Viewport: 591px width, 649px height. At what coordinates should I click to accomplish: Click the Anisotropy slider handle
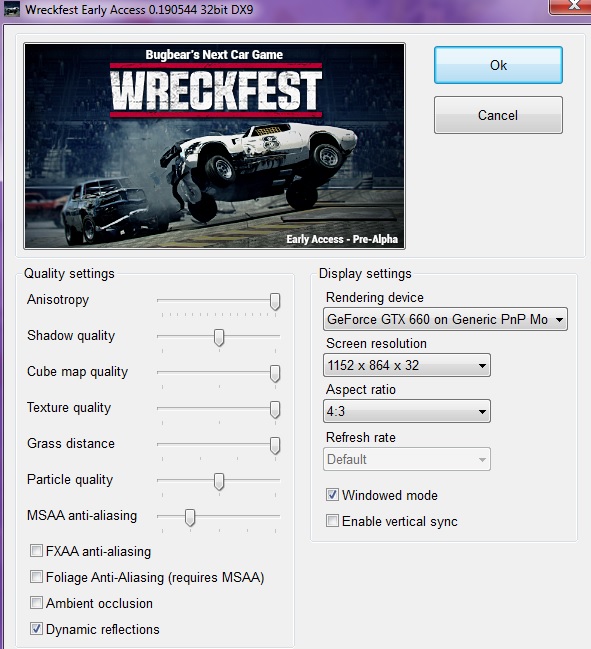pyautogui.click(x=275, y=301)
